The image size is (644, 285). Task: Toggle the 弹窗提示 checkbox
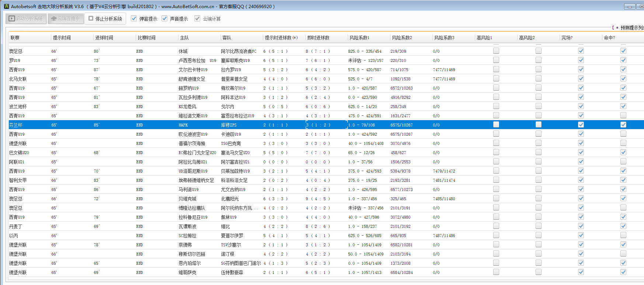134,18
